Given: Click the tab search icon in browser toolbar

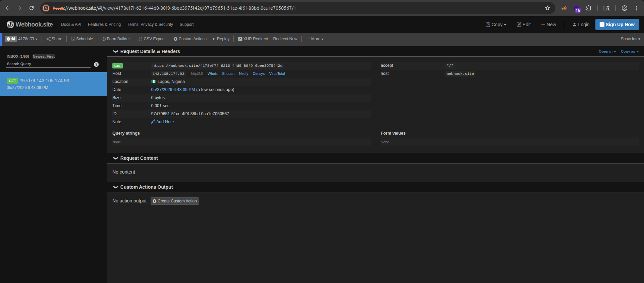Looking at the screenshot, I should click(606, 8).
